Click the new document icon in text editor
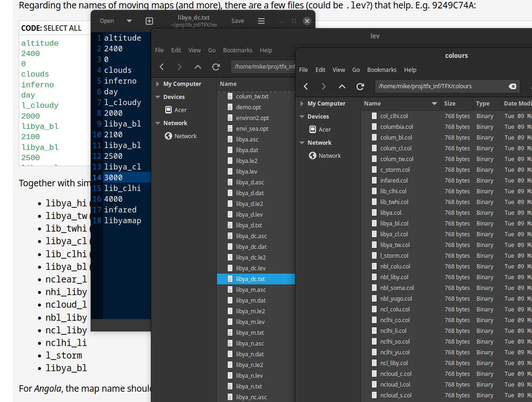 [x=149, y=21]
